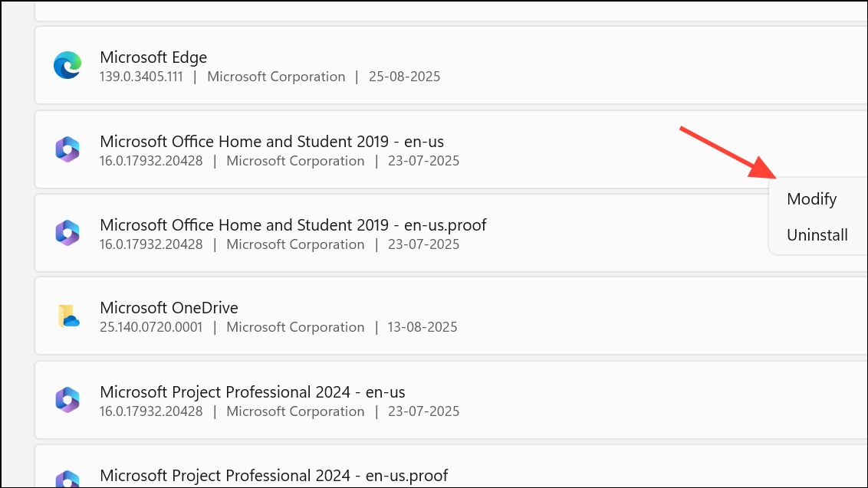Click the Microsoft Corporation publisher text under Edge
The width and height of the screenshot is (868, 488).
pos(276,77)
